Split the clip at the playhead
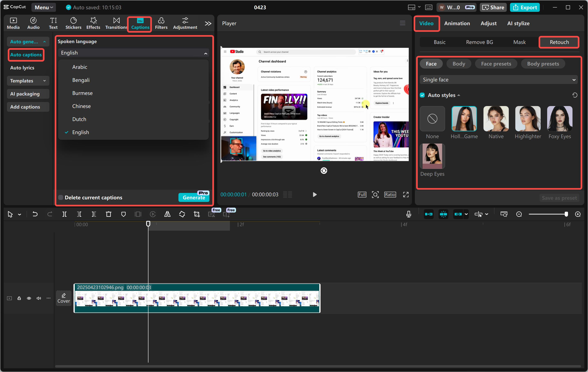Image resolution: width=588 pixels, height=372 pixels. [x=65, y=214]
